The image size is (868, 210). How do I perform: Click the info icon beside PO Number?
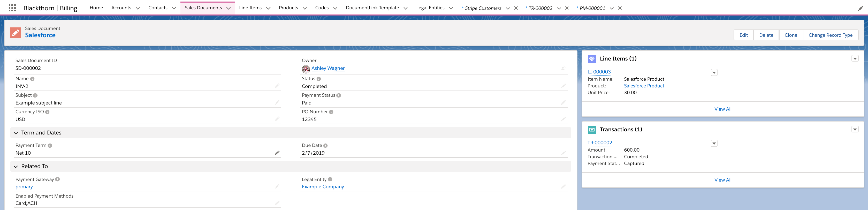[331, 112]
